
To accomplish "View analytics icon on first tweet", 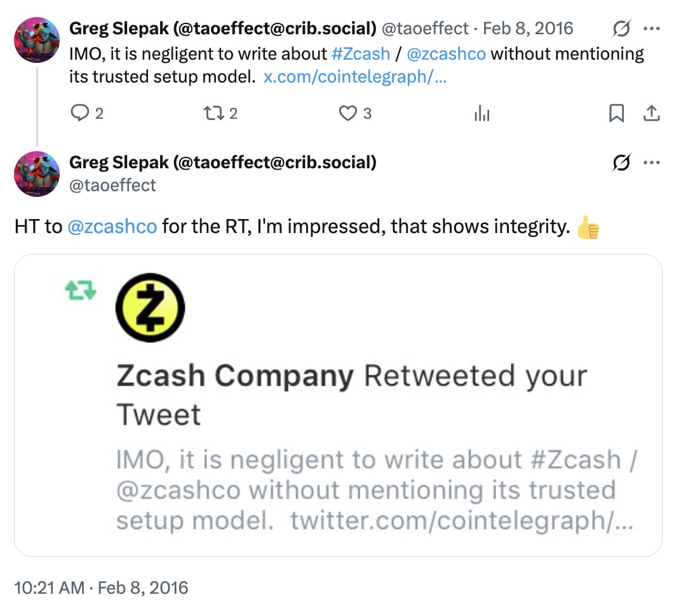I will (x=482, y=114).
